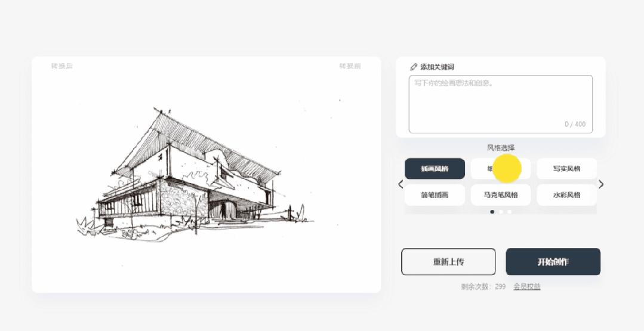Go to second style page dot

[501, 212]
